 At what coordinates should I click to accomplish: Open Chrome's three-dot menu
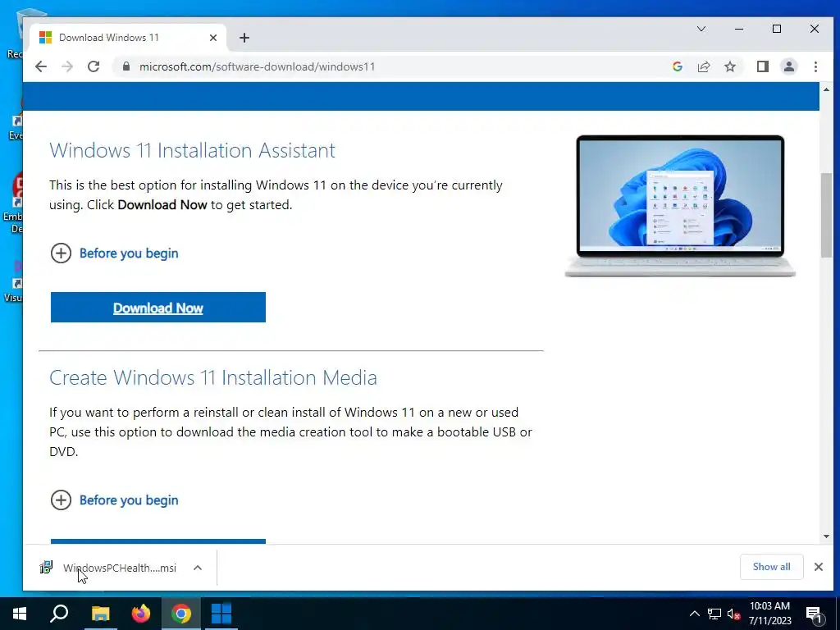815,66
